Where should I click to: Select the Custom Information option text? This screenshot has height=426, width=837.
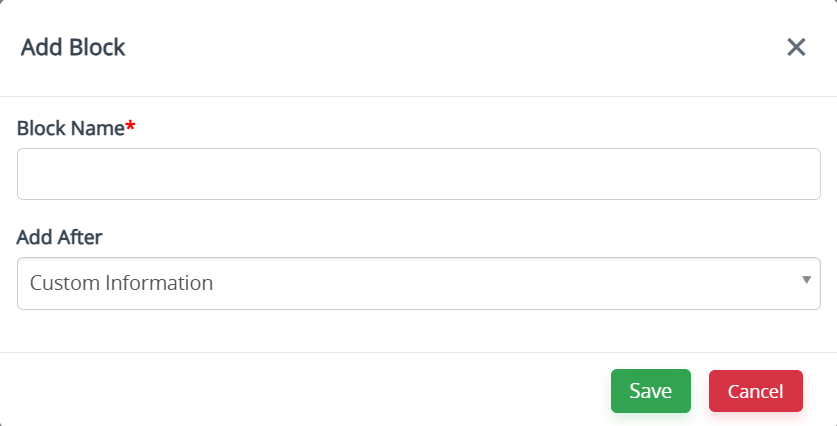(x=121, y=283)
